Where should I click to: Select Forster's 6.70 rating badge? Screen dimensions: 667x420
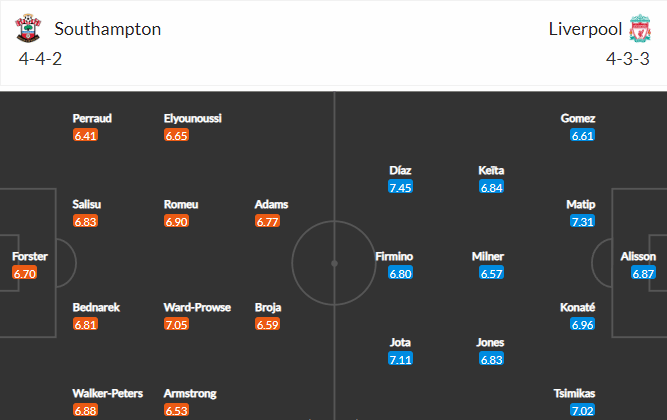pos(25,273)
